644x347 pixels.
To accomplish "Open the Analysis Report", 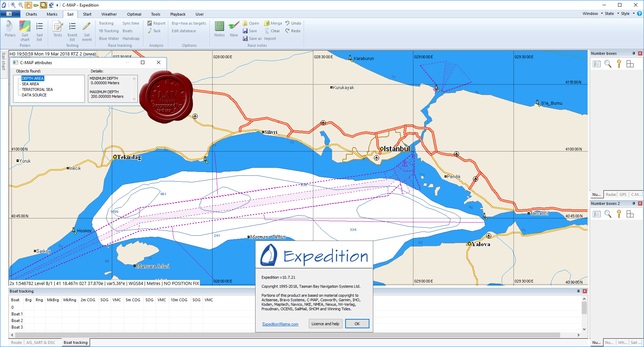I will point(156,23).
